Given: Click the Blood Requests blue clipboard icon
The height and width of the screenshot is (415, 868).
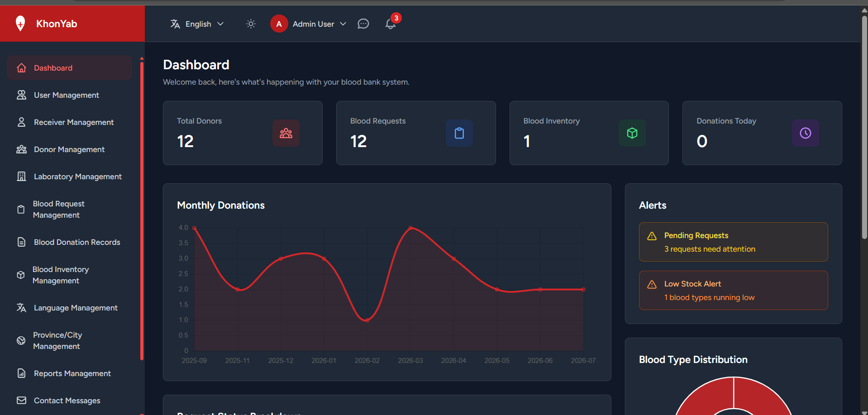Looking at the screenshot, I should click(459, 133).
